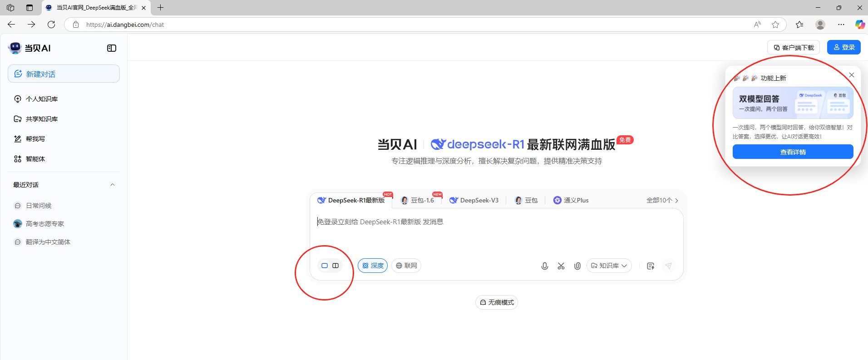Open browser settings and more menu
Image resolution: width=868 pixels, height=360 pixels.
click(841, 25)
